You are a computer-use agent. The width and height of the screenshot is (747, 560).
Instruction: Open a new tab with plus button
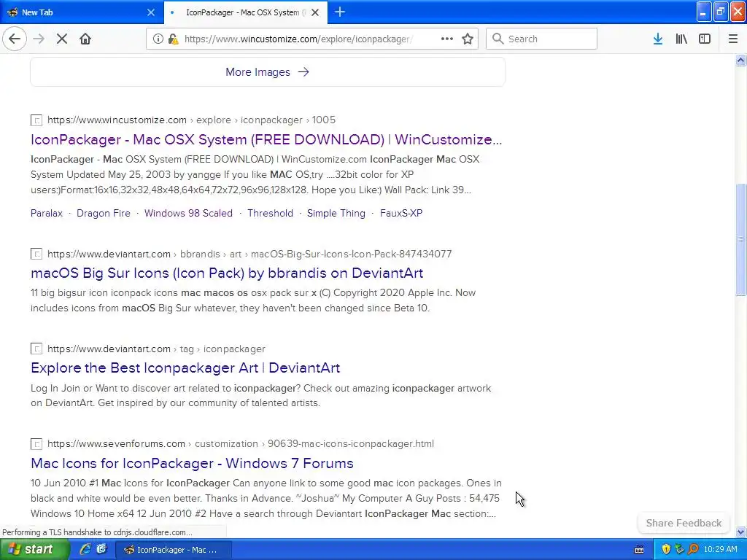point(340,12)
